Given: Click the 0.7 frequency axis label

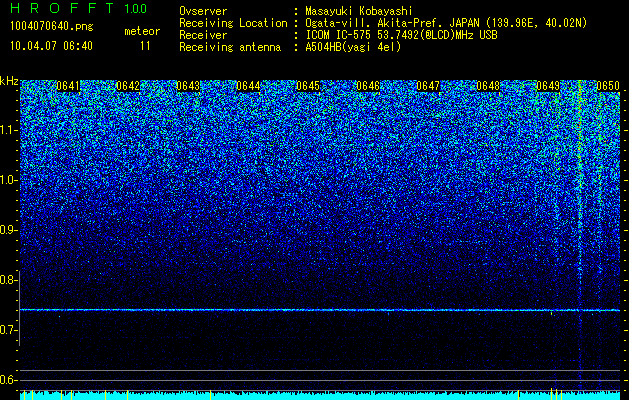Looking at the screenshot, I should pos(7,330).
